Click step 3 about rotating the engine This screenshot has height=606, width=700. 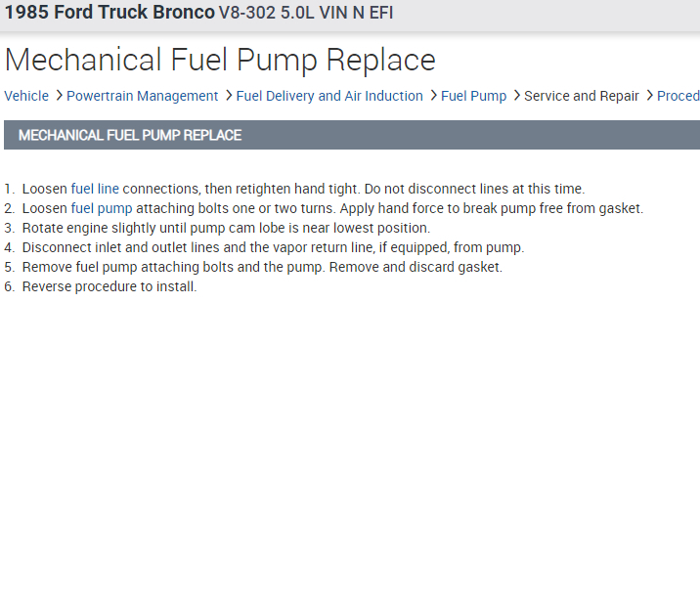coord(225,228)
